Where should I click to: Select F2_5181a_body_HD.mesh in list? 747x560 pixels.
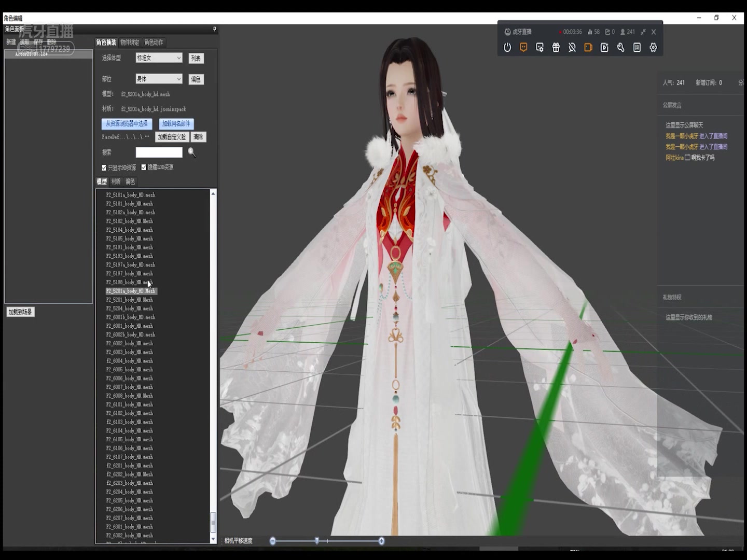(131, 195)
